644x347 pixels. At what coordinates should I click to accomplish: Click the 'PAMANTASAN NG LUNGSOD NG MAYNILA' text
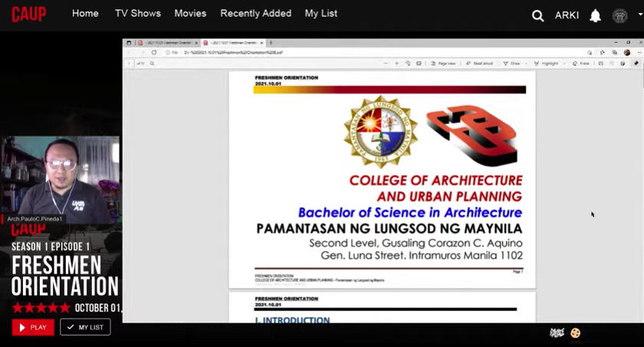pyautogui.click(x=389, y=229)
